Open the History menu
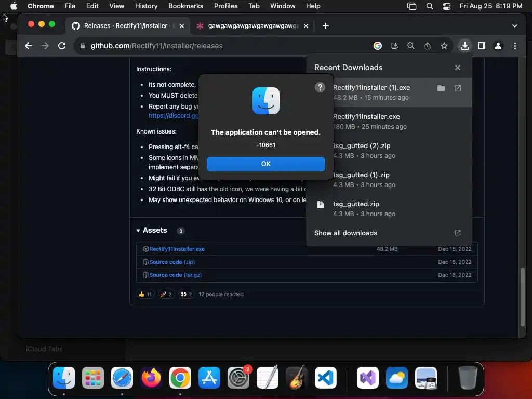This screenshot has height=399, width=532. click(x=146, y=6)
